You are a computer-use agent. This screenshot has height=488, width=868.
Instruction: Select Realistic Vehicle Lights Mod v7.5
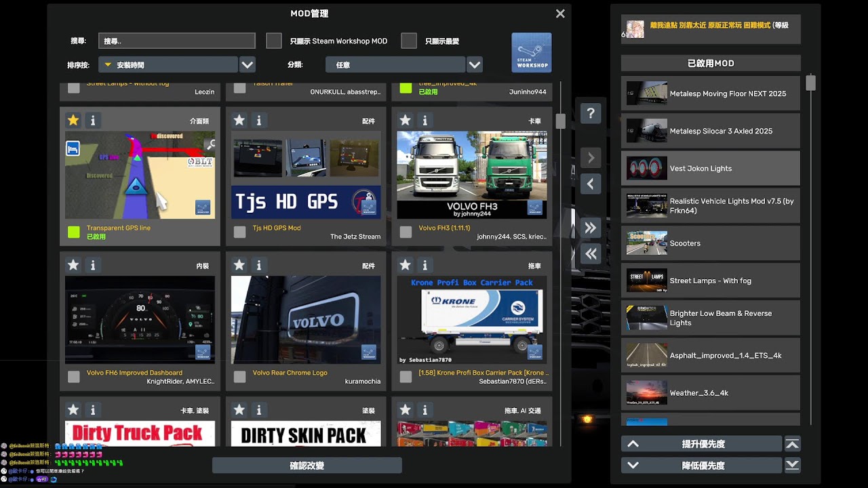(x=711, y=205)
